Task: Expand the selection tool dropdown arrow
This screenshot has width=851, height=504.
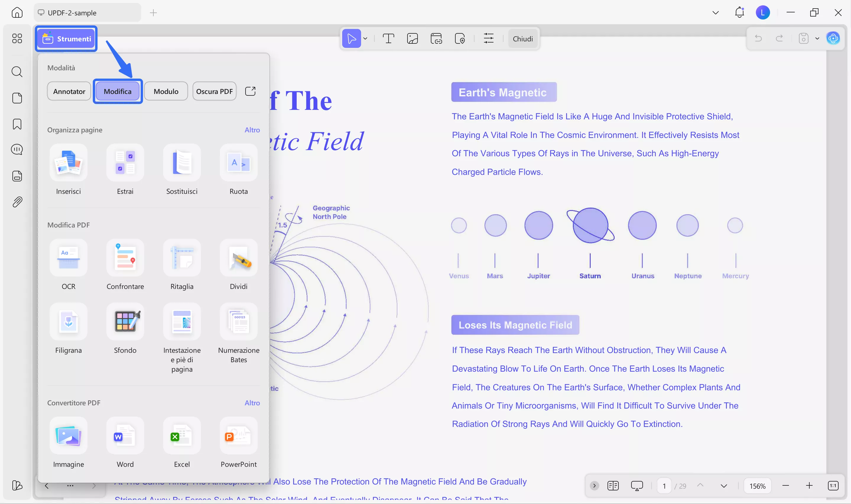Action: 366,38
